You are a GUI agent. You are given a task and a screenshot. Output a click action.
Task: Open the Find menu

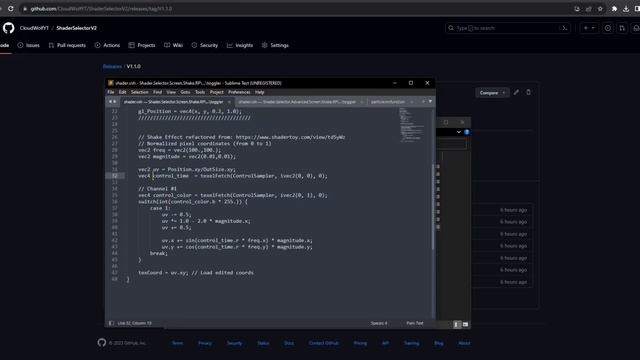click(x=158, y=92)
